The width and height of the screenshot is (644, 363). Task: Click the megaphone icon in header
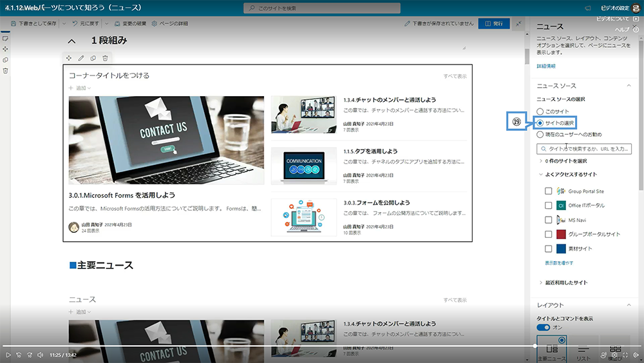[588, 8]
